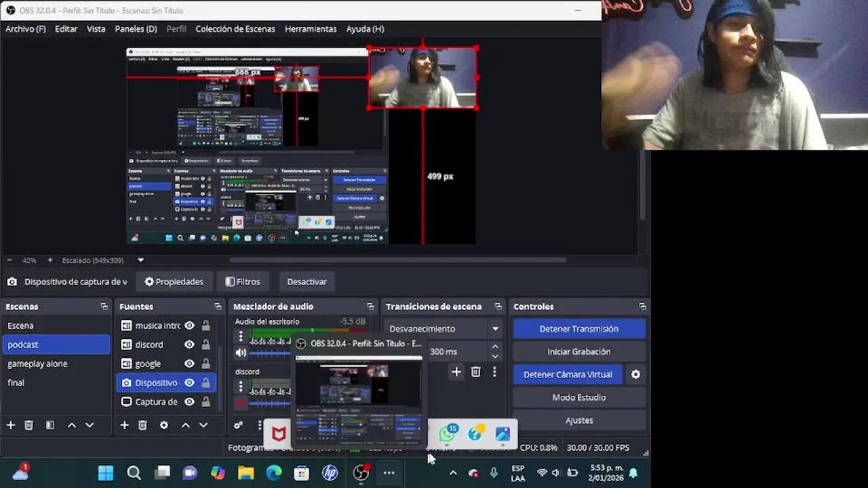Select gameplay alone scene
868x488 pixels.
coord(55,363)
